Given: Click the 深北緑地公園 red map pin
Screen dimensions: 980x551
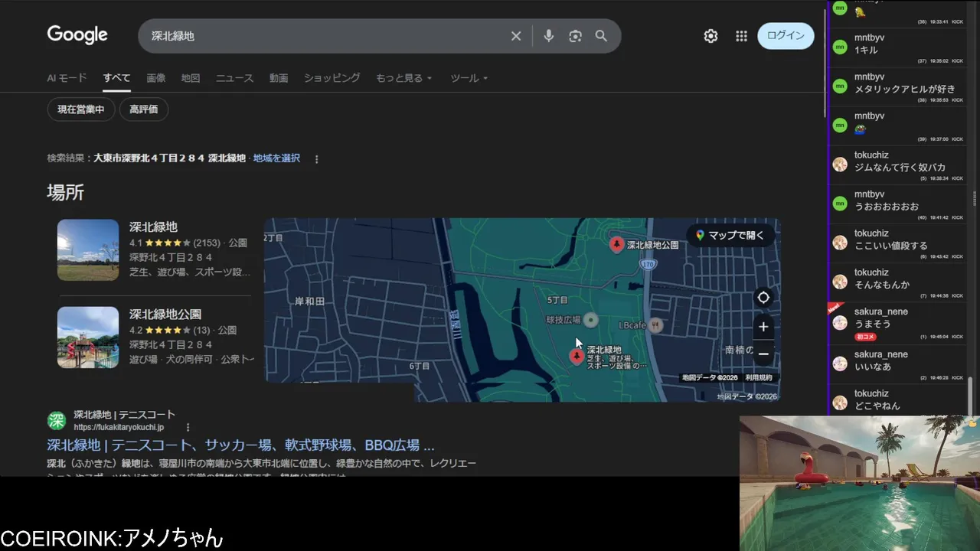Looking at the screenshot, I should pyautogui.click(x=616, y=244).
